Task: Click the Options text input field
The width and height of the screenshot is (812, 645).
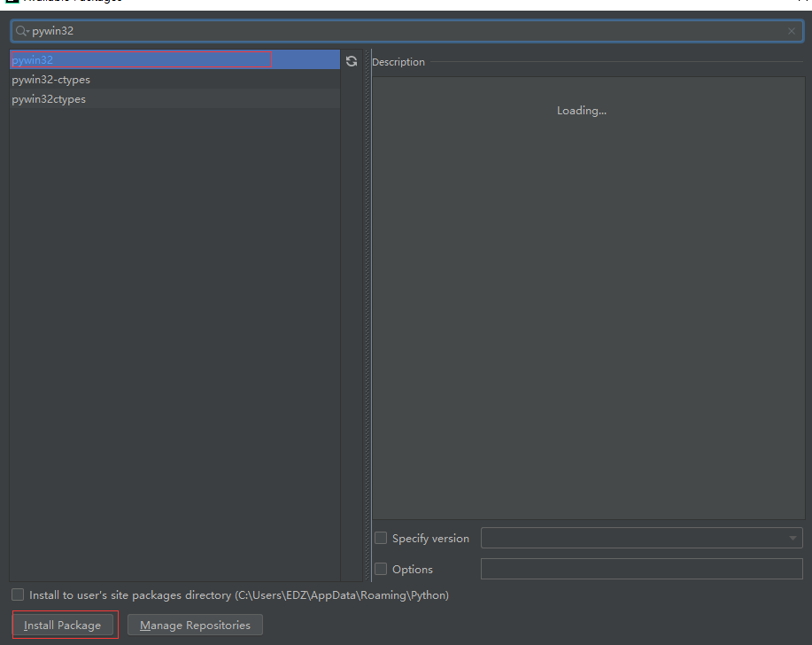Action: click(x=642, y=569)
